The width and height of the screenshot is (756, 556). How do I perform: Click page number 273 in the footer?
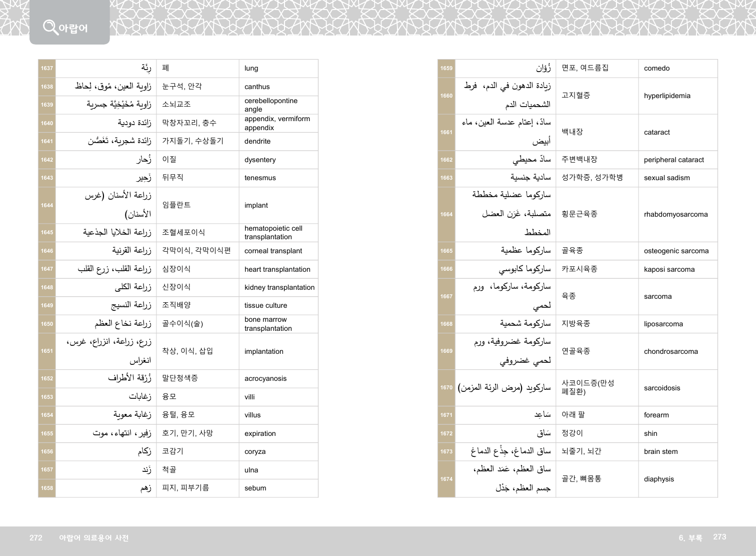(x=719, y=537)
